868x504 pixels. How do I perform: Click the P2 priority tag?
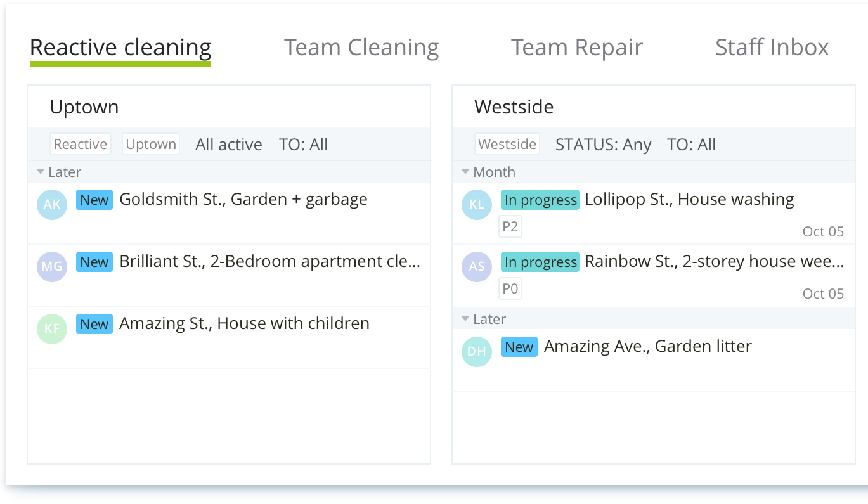[x=510, y=227]
